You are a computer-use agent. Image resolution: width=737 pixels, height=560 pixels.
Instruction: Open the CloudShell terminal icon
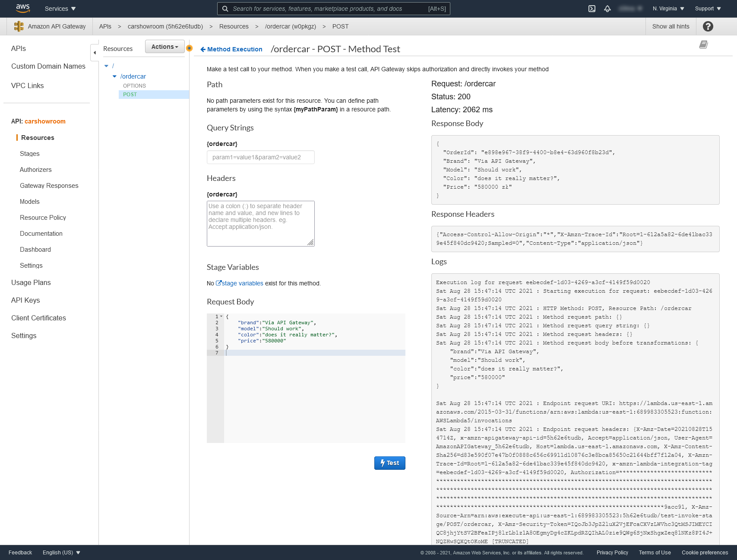click(592, 9)
